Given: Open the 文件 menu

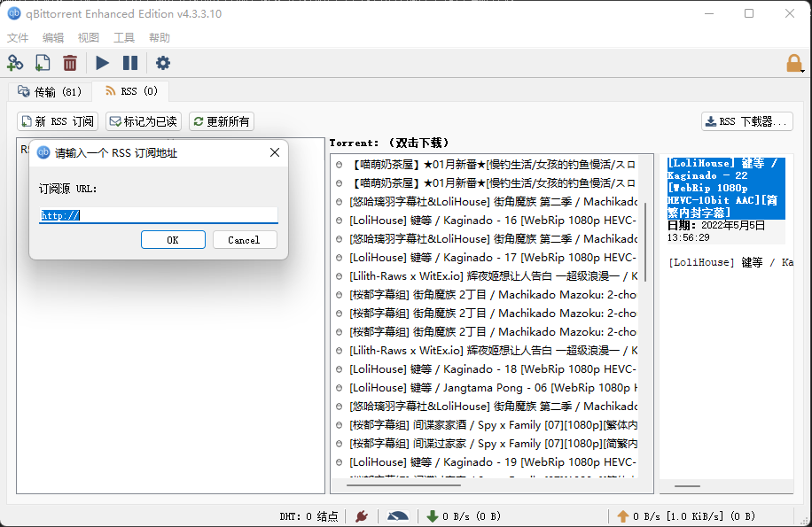Looking at the screenshot, I should [18, 38].
